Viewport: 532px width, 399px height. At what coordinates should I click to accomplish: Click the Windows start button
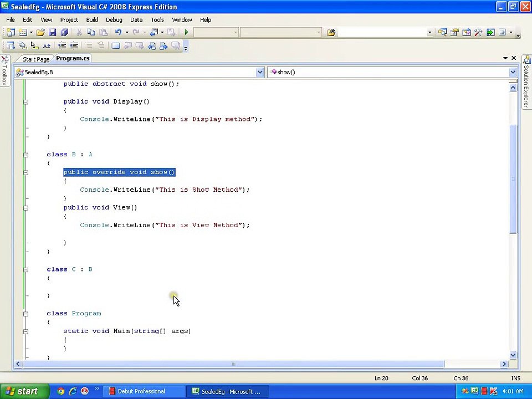[x=24, y=391]
